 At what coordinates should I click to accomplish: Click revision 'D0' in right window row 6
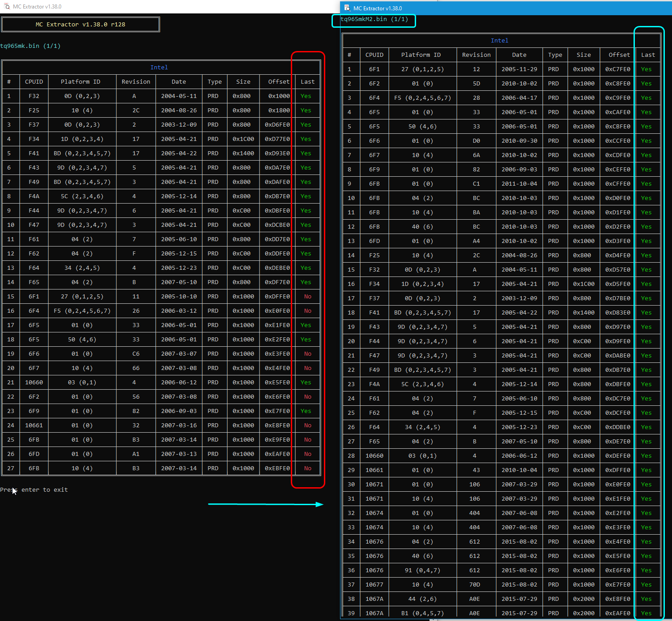point(476,141)
